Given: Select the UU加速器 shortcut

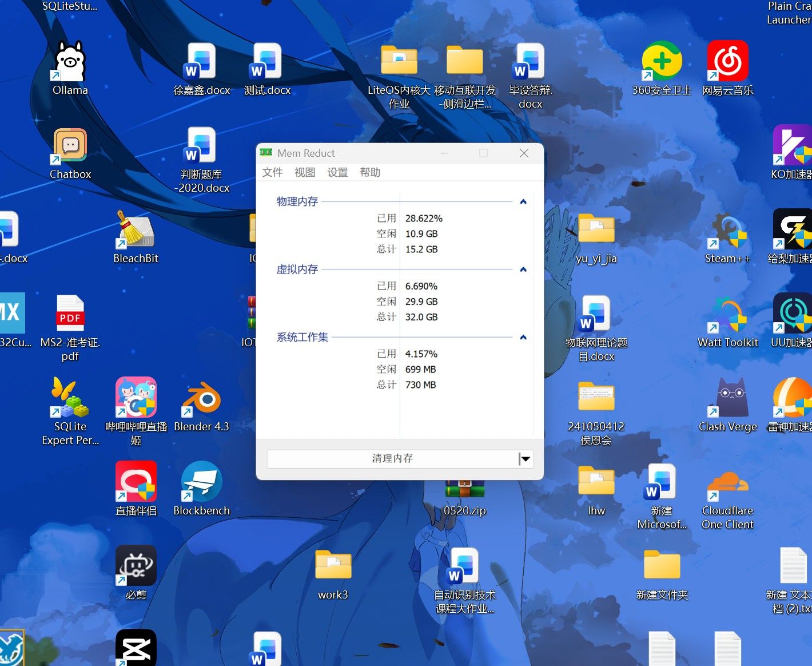Looking at the screenshot, I should (x=793, y=321).
